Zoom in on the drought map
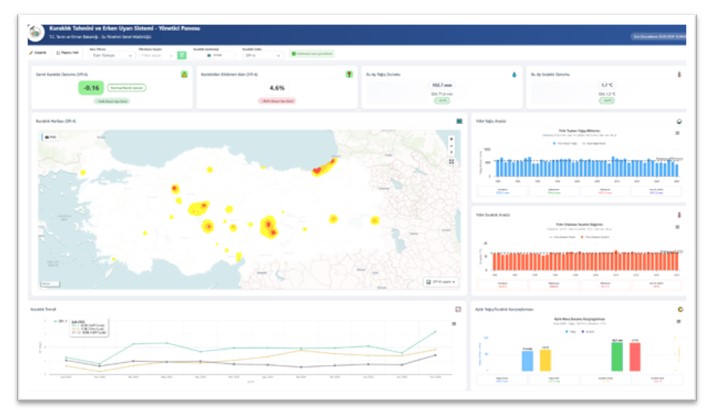This screenshot has width=714, height=411. click(x=451, y=138)
